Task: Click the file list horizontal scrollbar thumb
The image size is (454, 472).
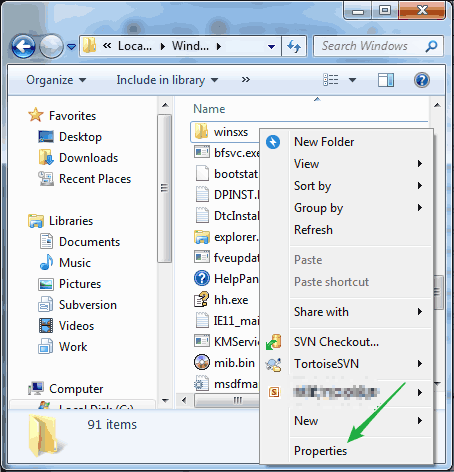Action: point(227,400)
